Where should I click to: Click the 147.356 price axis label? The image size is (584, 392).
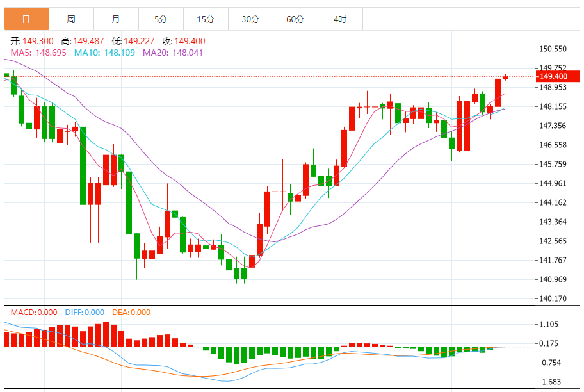(x=553, y=126)
